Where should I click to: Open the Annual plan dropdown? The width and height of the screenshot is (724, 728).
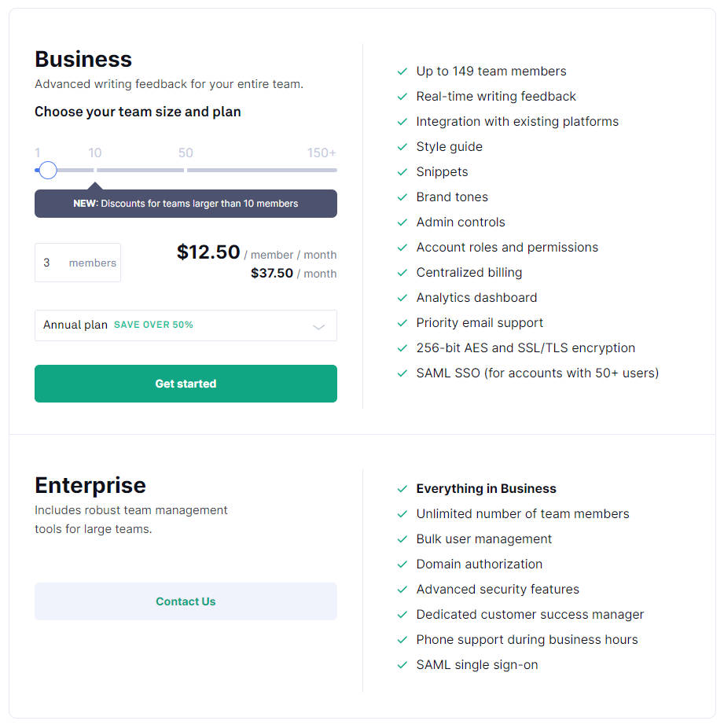pos(186,325)
